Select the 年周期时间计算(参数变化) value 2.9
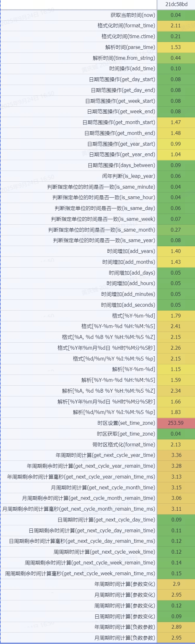 pyautogui.click(x=177, y=584)
